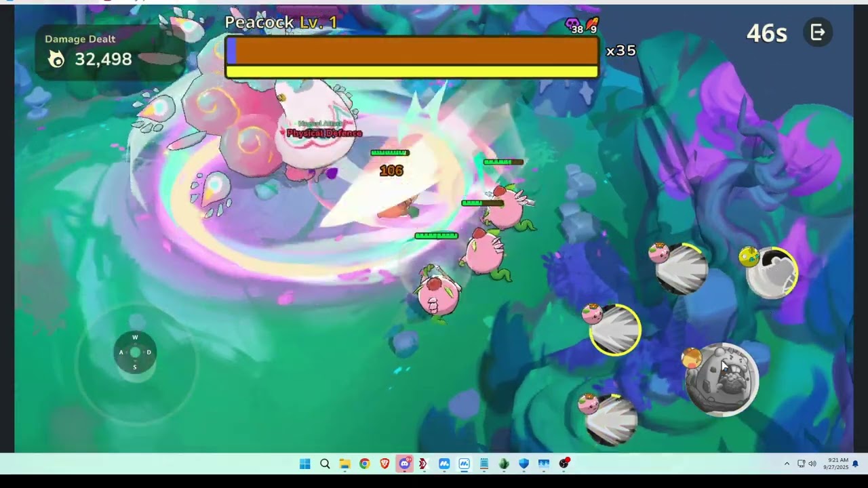
Task: Click the center of the virtual joystick
Action: [135, 352]
